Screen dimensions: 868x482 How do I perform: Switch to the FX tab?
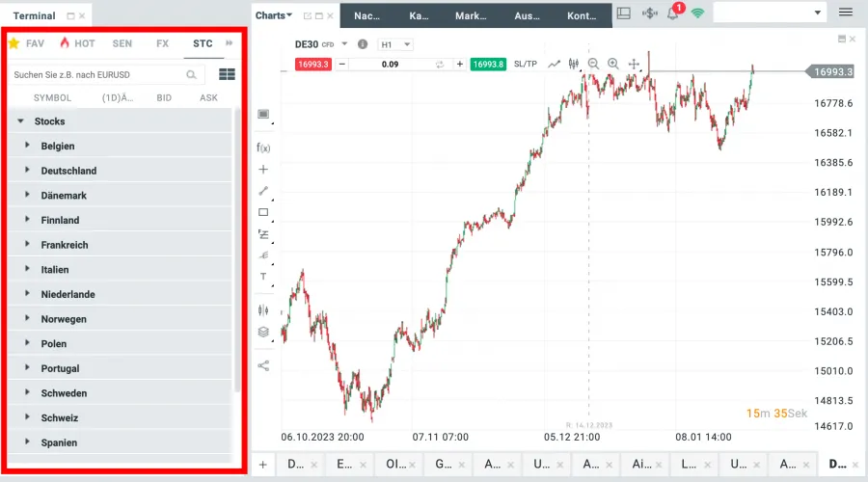(162, 43)
